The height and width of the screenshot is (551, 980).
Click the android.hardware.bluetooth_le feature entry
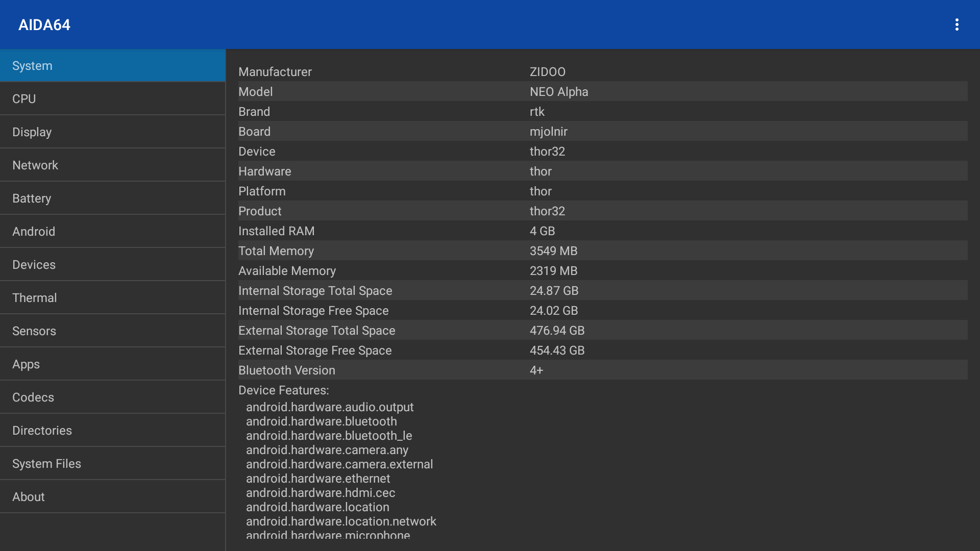pos(329,436)
